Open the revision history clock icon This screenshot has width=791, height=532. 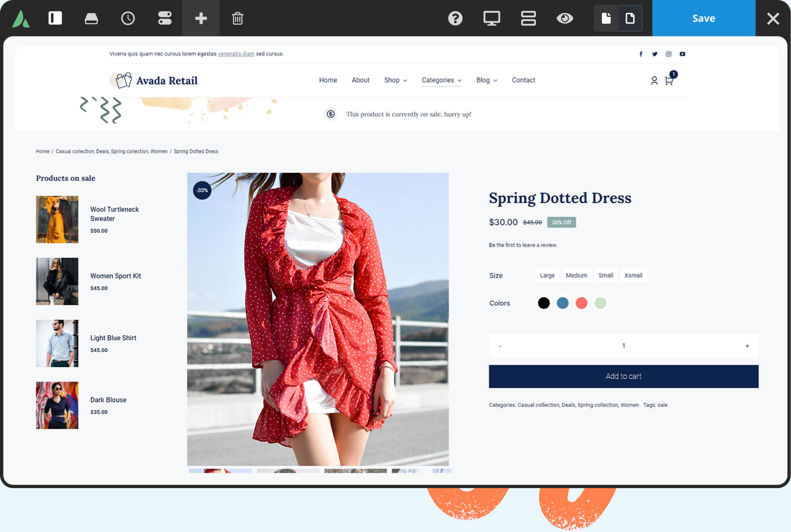point(128,18)
